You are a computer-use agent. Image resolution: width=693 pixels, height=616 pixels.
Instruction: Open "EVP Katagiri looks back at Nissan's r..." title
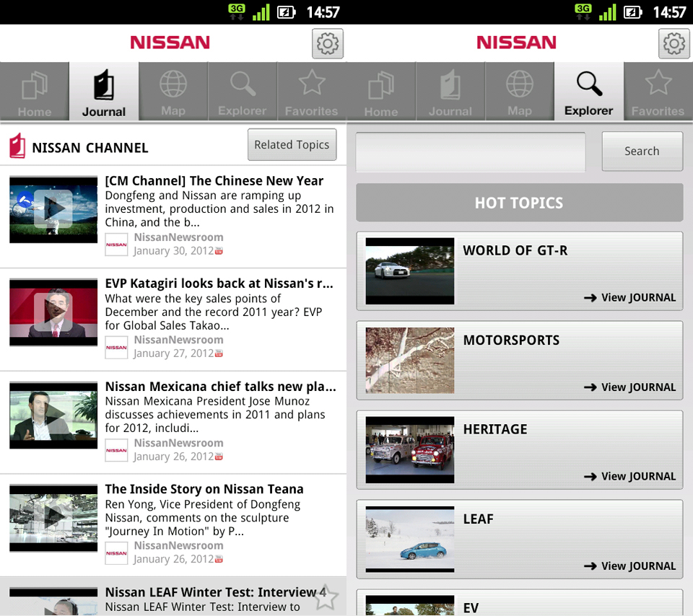pos(219,283)
